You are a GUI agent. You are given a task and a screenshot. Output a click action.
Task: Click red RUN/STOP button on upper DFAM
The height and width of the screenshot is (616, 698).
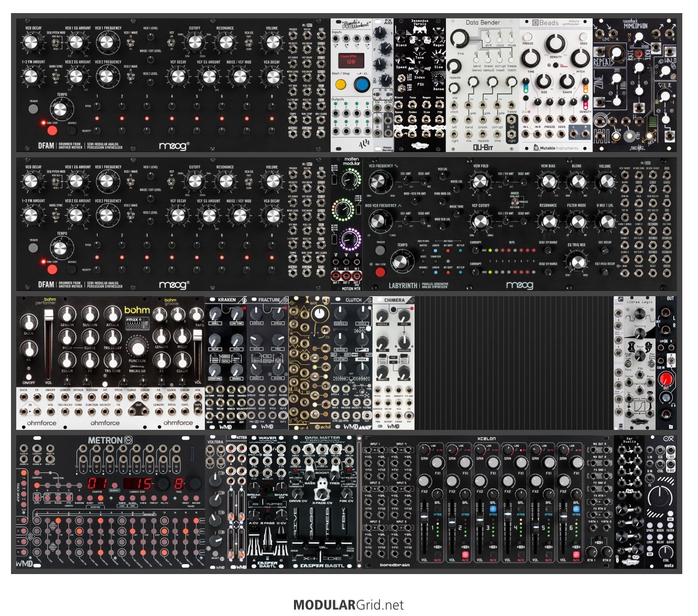pos(52,130)
